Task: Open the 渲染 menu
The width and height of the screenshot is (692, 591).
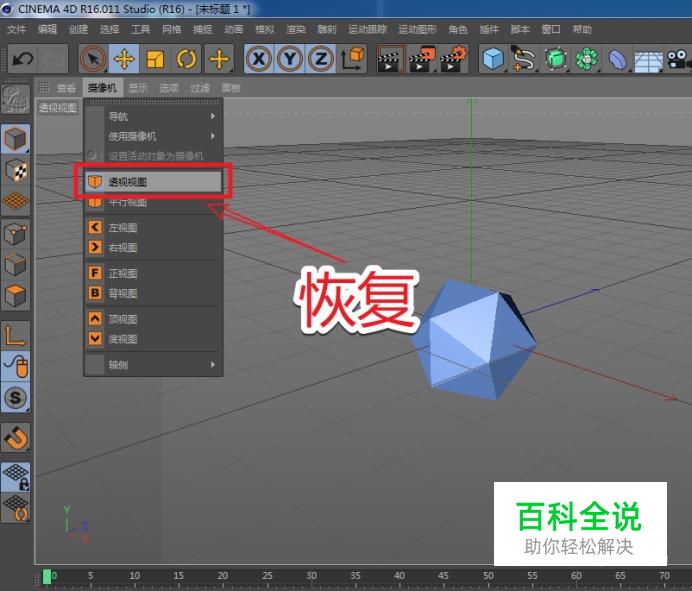Action: (296, 30)
